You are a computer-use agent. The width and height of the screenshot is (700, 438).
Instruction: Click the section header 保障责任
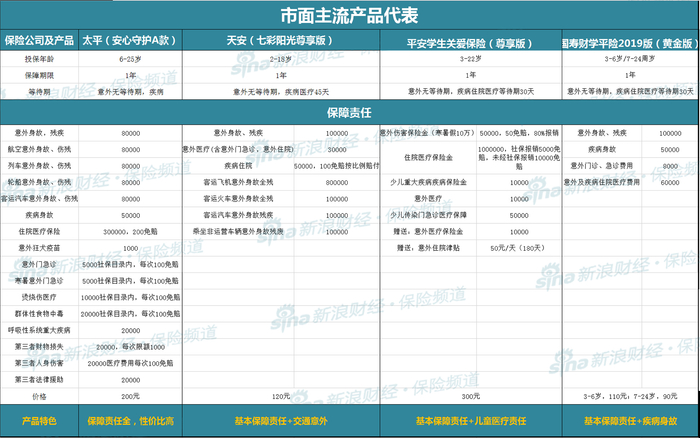click(349, 113)
